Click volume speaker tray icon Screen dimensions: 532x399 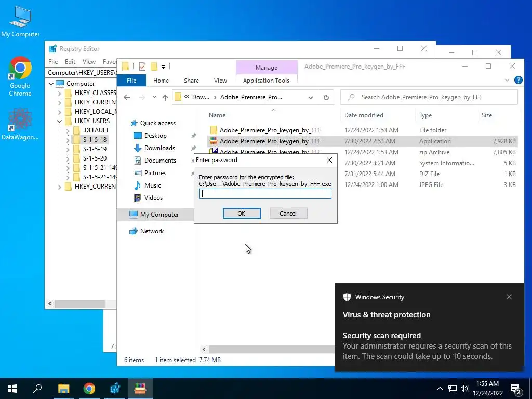(x=464, y=389)
